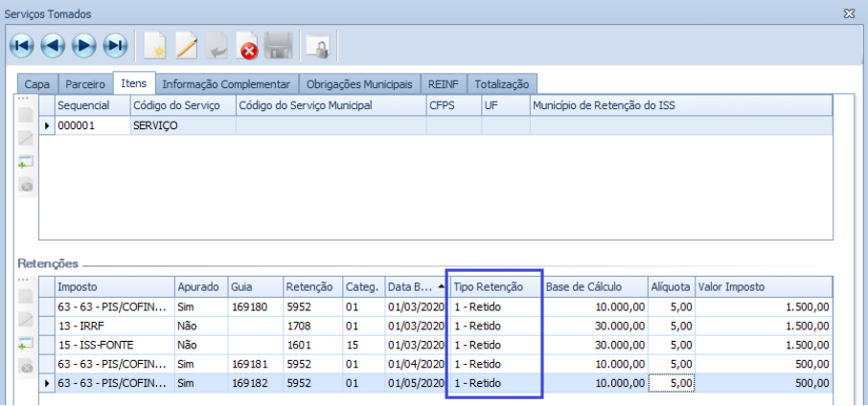
Task: Click the Alíquota cell in the selected row
Action: point(670,383)
